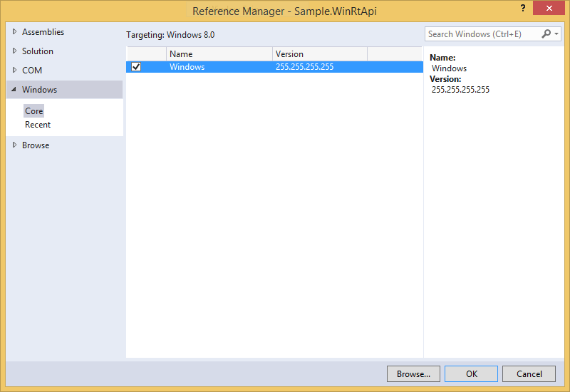The image size is (570, 392).
Task: Expand the Browse section arrow
Action: (14, 145)
